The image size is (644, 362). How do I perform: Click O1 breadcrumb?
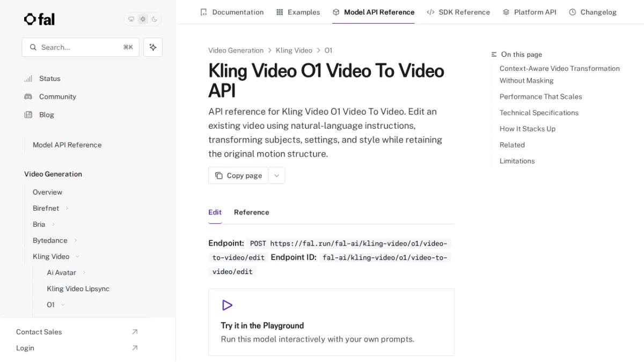click(x=328, y=50)
